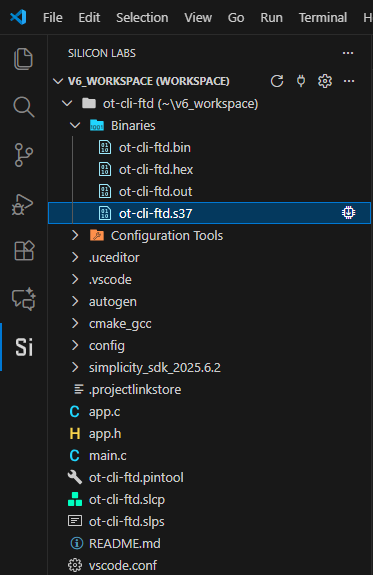Click flash-to-device chip icon on ot-cli-ftd.s37

(x=348, y=213)
